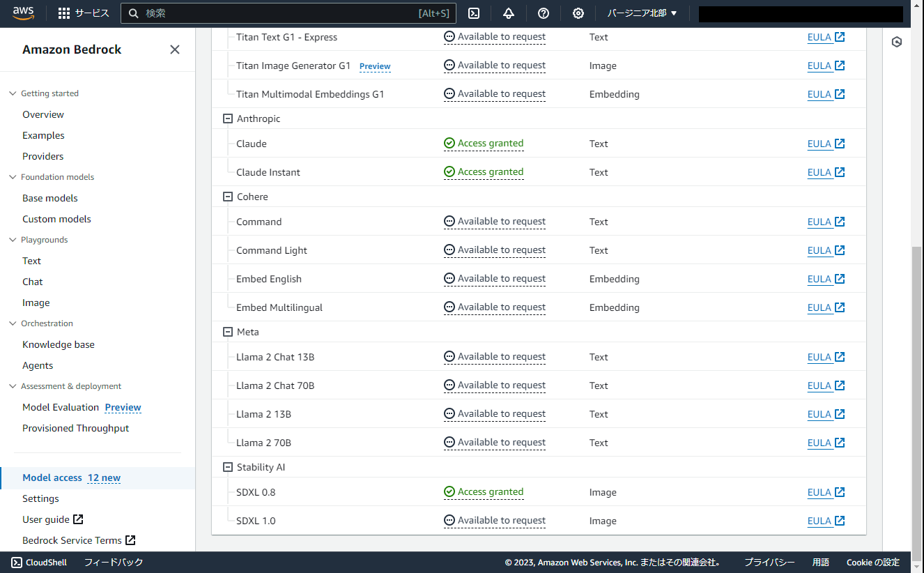Launch CloudShell from the top bar icon
This screenshot has width=924, height=573.
tap(474, 13)
